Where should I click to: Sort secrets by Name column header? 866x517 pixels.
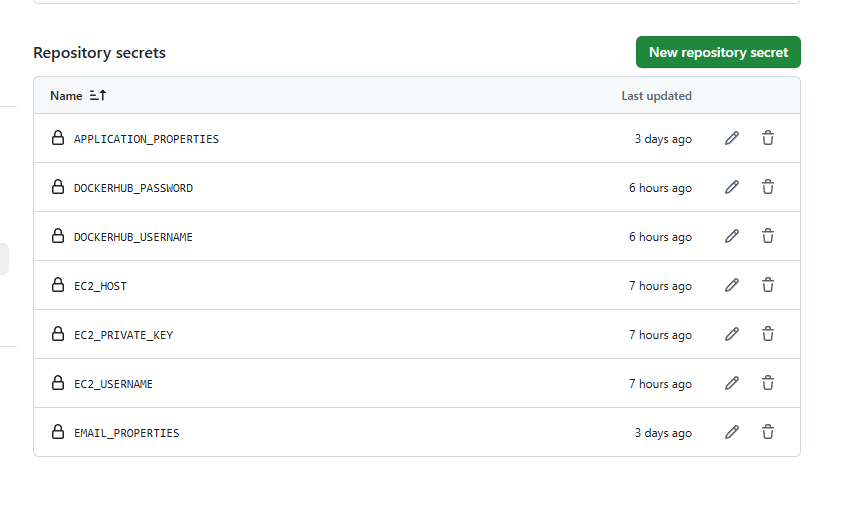[78, 96]
